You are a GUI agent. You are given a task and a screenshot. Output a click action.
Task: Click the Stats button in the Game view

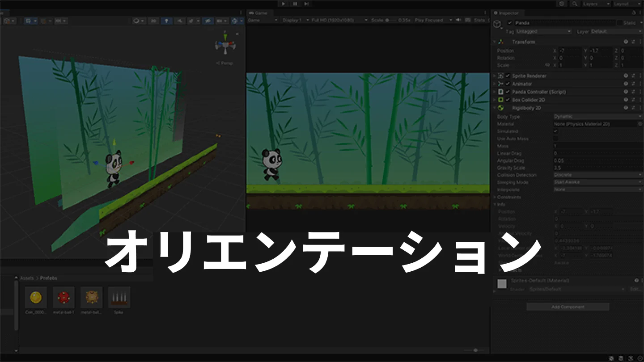pos(479,20)
